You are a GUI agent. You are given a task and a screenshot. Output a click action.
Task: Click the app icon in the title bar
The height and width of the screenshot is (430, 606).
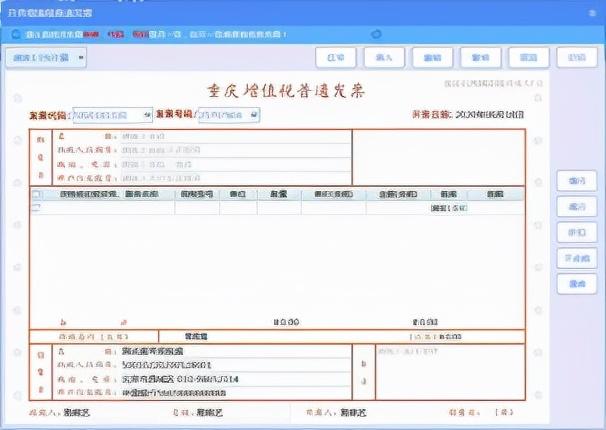(x=8, y=10)
